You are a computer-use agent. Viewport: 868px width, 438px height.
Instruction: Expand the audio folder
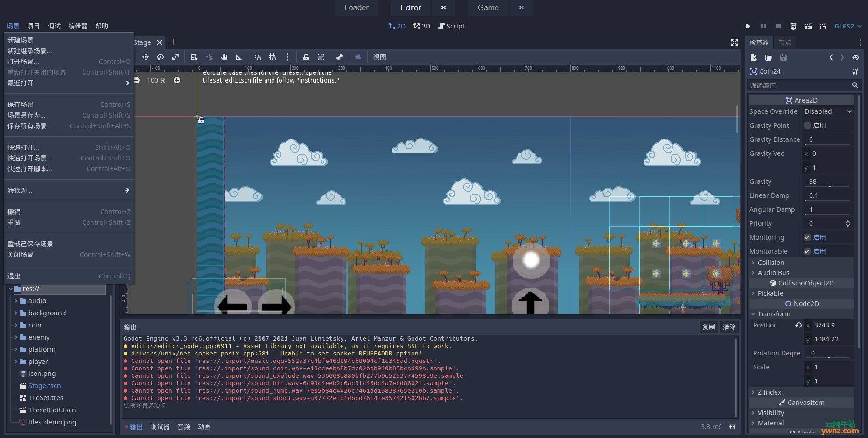coord(16,301)
